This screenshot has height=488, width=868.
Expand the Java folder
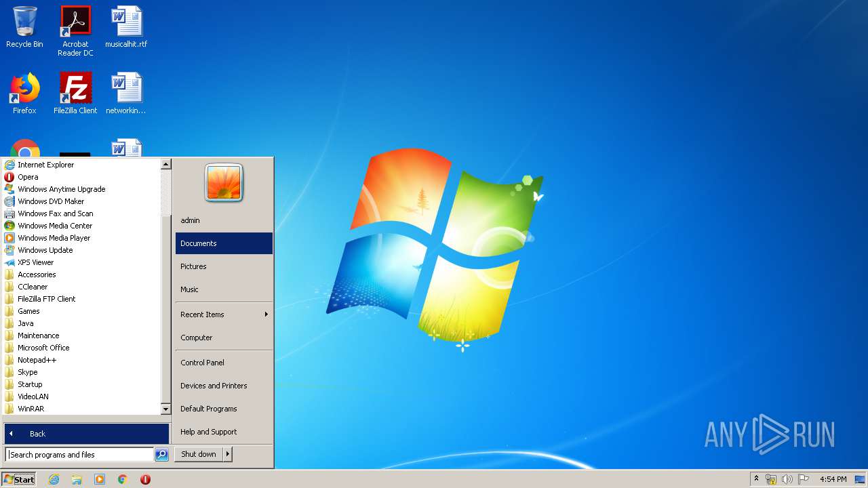point(81,323)
